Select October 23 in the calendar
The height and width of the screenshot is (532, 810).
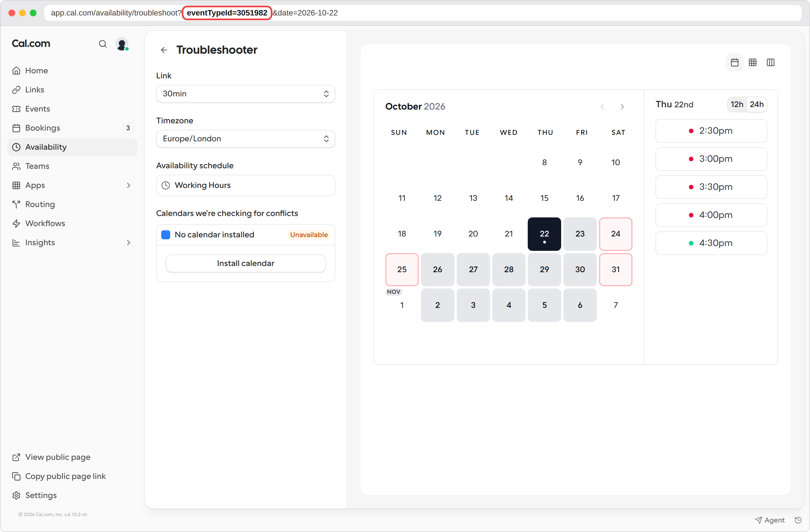(x=580, y=234)
